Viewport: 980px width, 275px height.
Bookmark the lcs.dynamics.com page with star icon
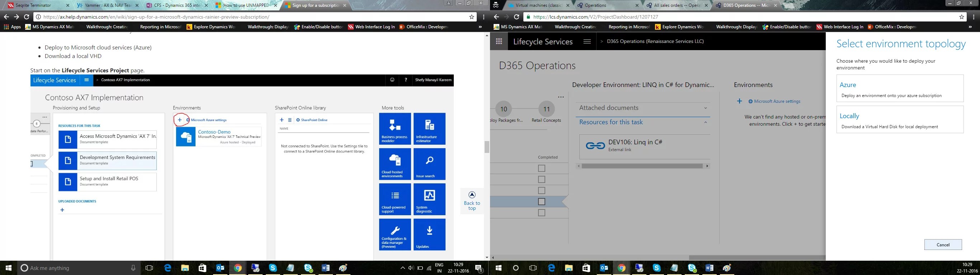pyautogui.click(x=962, y=17)
